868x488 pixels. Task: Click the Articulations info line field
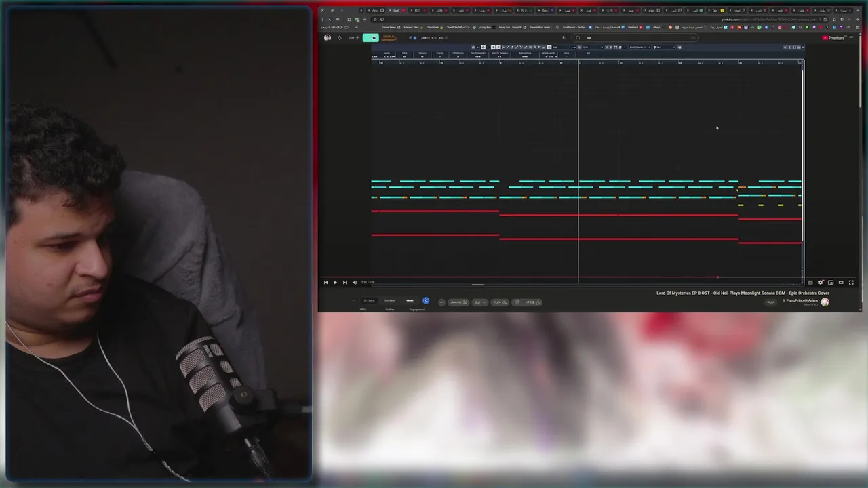click(x=525, y=54)
